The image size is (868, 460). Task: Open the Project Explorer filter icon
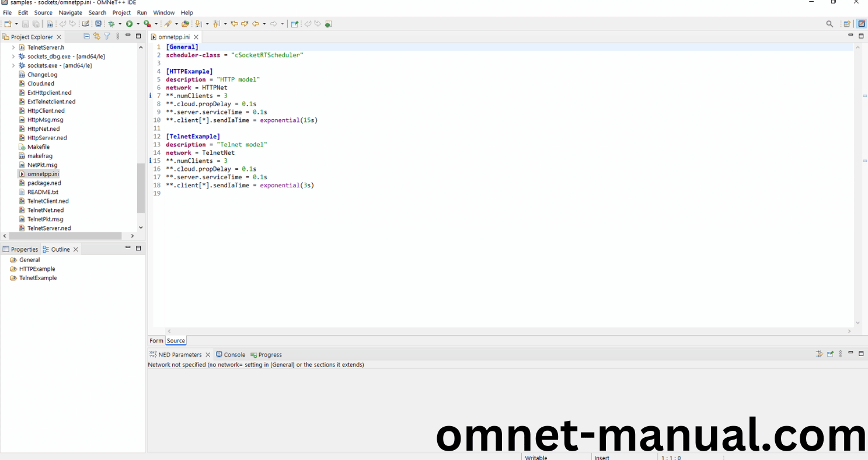tap(107, 36)
